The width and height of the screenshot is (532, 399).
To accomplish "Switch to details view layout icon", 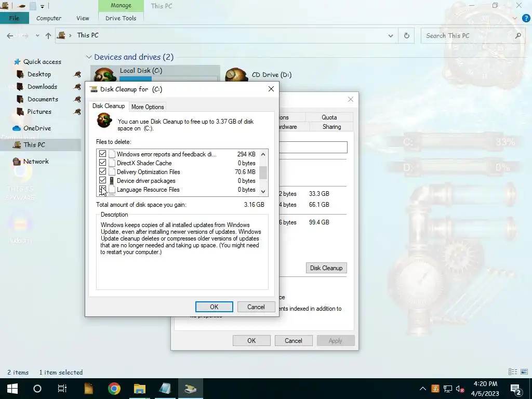I will click(x=513, y=372).
